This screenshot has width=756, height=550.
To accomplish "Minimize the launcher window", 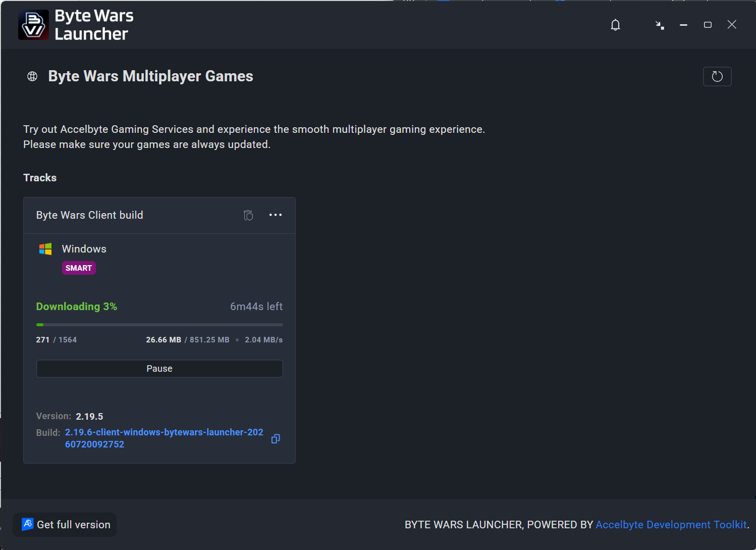I will pyautogui.click(x=683, y=25).
